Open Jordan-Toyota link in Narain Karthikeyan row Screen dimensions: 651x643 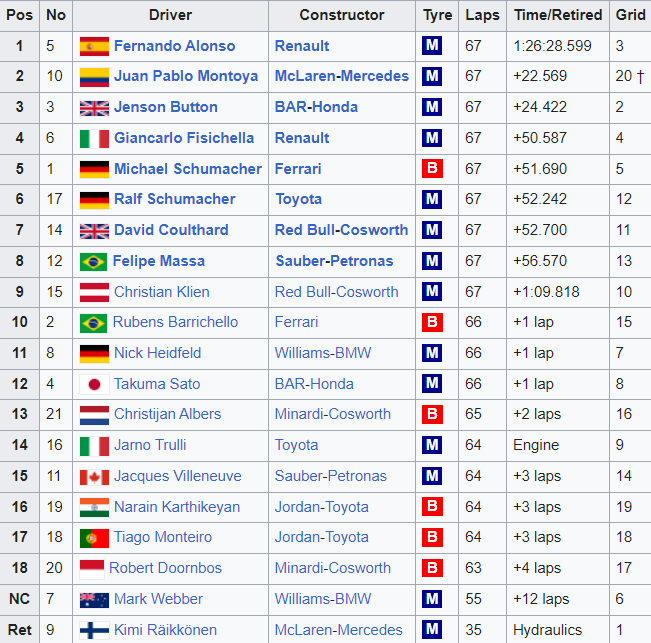[321, 507]
